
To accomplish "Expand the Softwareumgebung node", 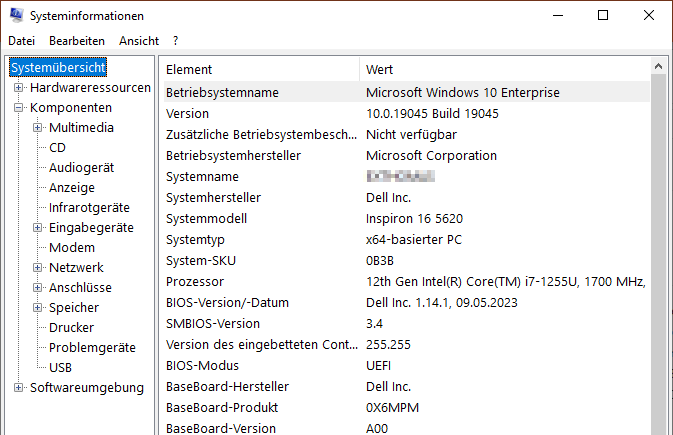I will (18, 387).
